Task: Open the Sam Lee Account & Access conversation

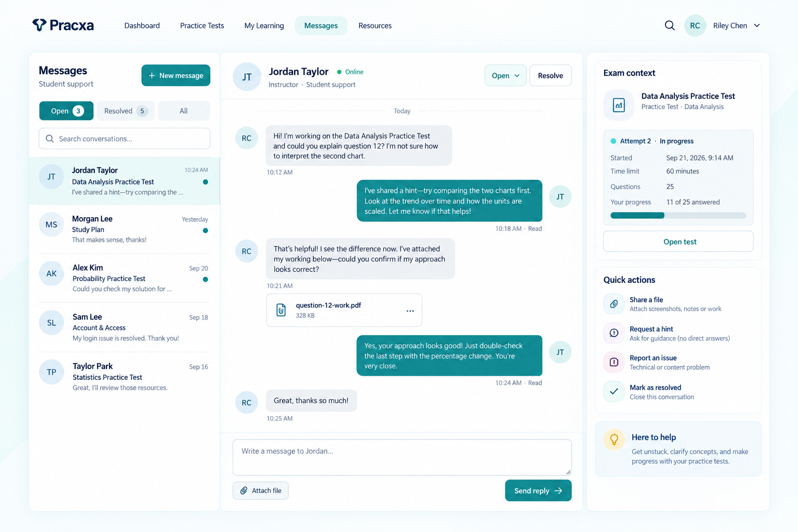Action: pyautogui.click(x=125, y=327)
